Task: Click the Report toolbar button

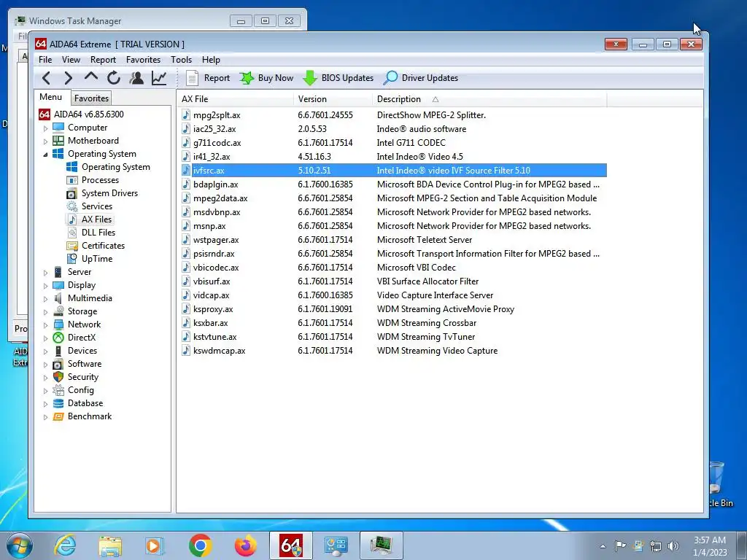Action: (207, 77)
